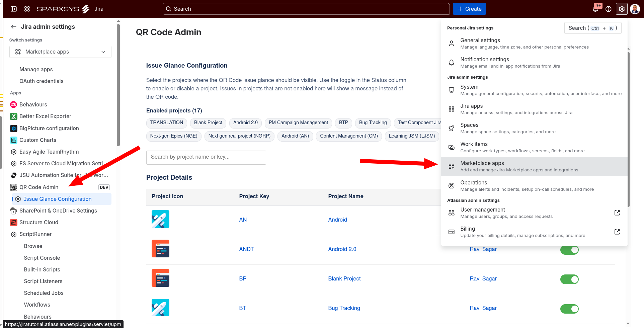Select Spaces menu item
This screenshot has height=328, width=644.
click(x=534, y=128)
